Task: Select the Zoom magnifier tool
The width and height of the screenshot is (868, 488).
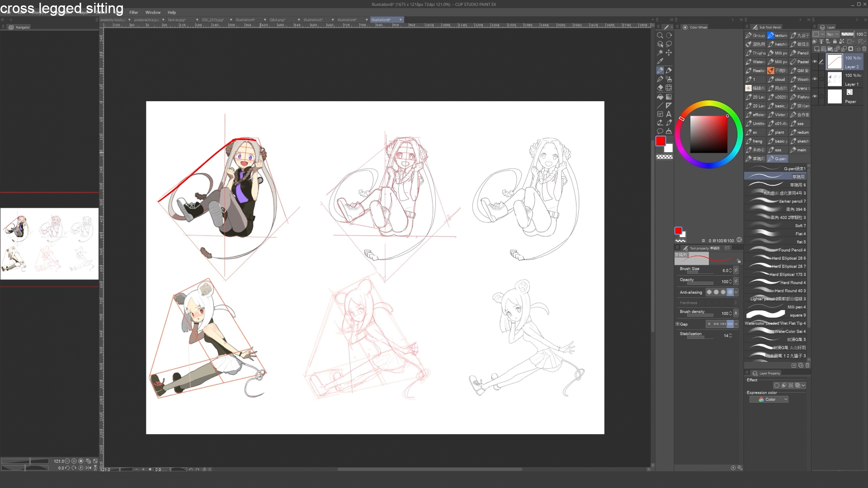Action: click(660, 35)
